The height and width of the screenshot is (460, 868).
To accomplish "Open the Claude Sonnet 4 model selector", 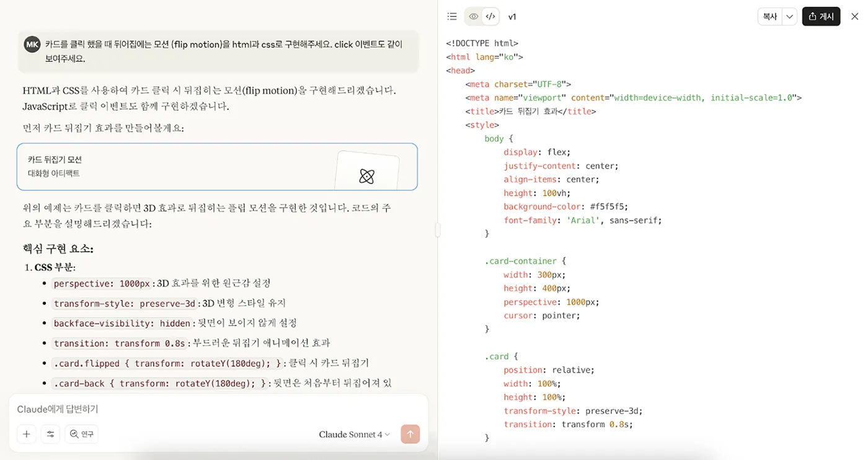I will coord(355,435).
